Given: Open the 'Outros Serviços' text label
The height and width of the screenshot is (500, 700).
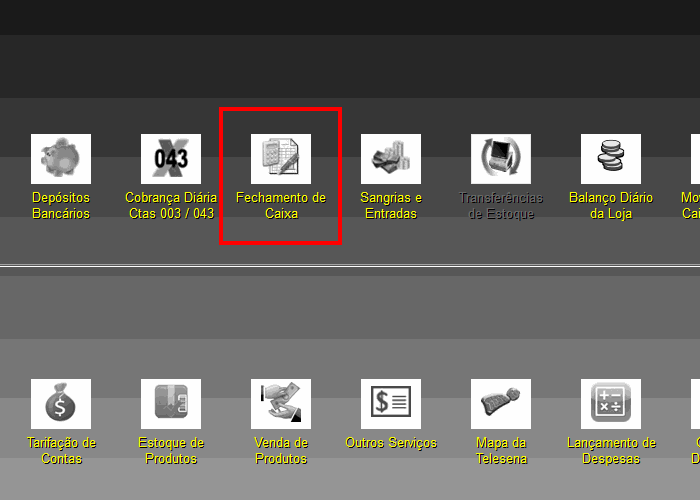Looking at the screenshot, I should (391, 443).
